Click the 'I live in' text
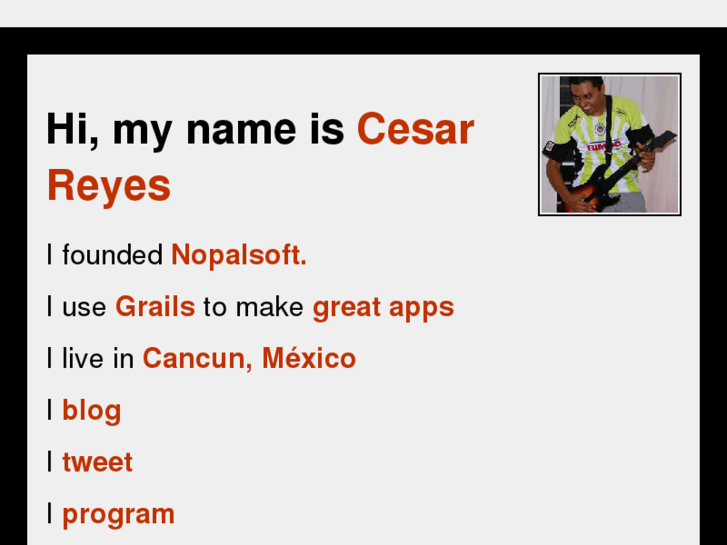This screenshot has height=545, width=727. click(90, 359)
